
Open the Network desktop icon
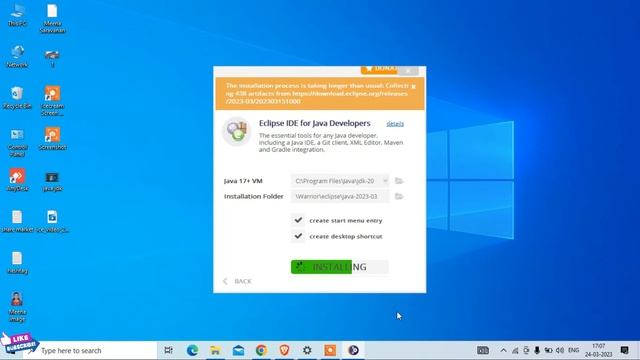(x=17, y=56)
